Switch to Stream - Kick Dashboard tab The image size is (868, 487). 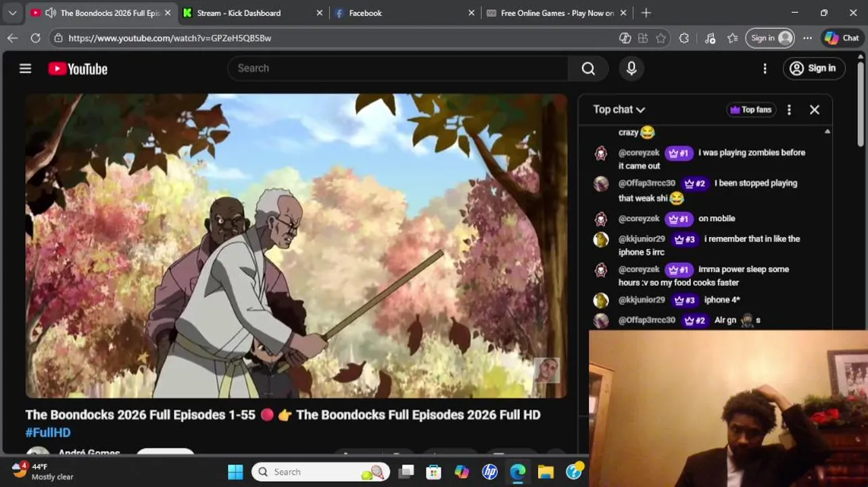click(253, 13)
